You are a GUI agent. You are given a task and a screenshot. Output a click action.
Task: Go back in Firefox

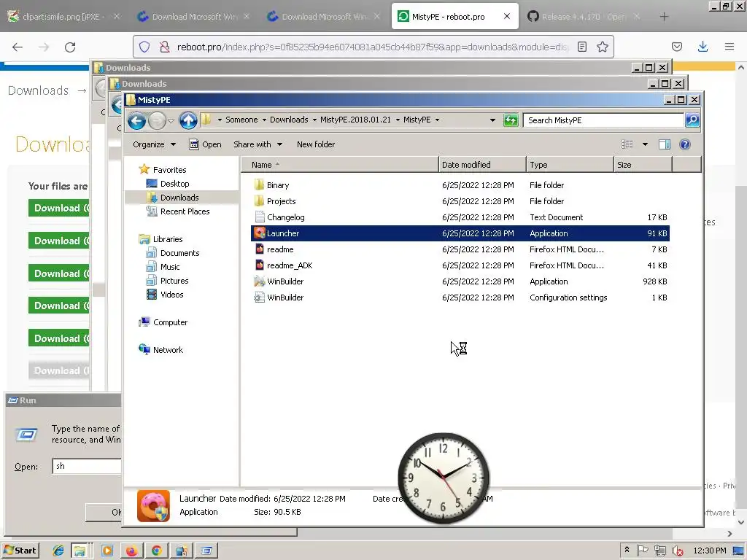(18, 47)
